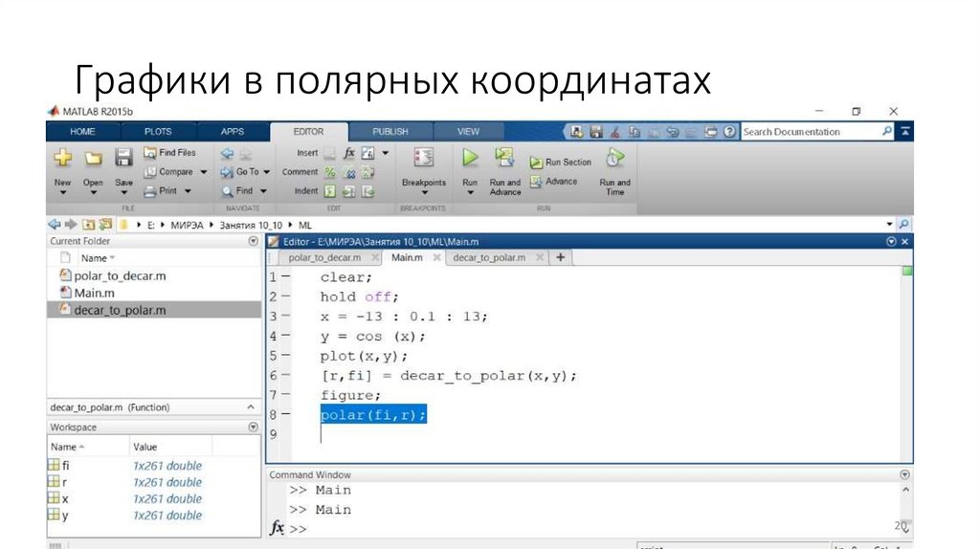The height and width of the screenshot is (549, 980).
Task: Toggle breakpoint dash on line 6
Action: (285, 375)
